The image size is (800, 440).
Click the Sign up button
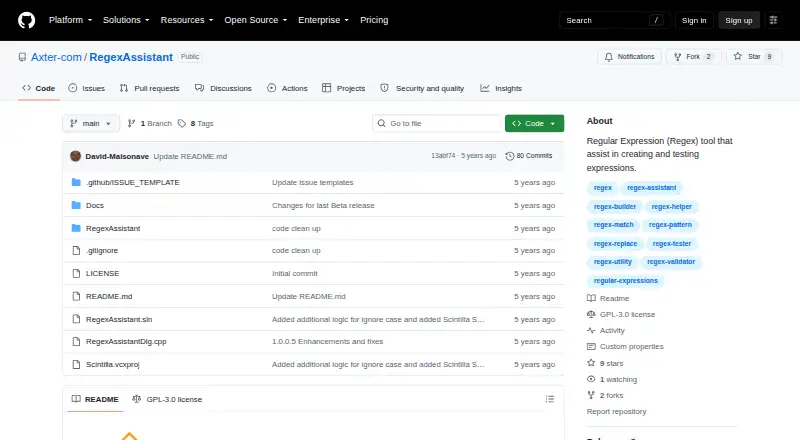739,20
